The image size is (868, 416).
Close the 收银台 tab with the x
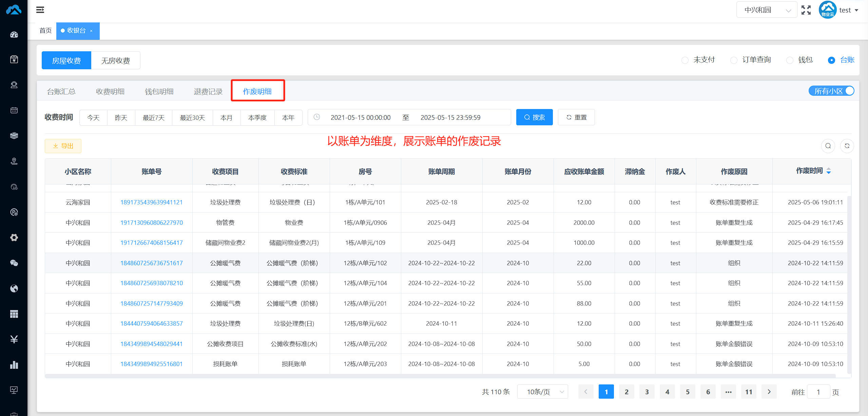pos(91,31)
